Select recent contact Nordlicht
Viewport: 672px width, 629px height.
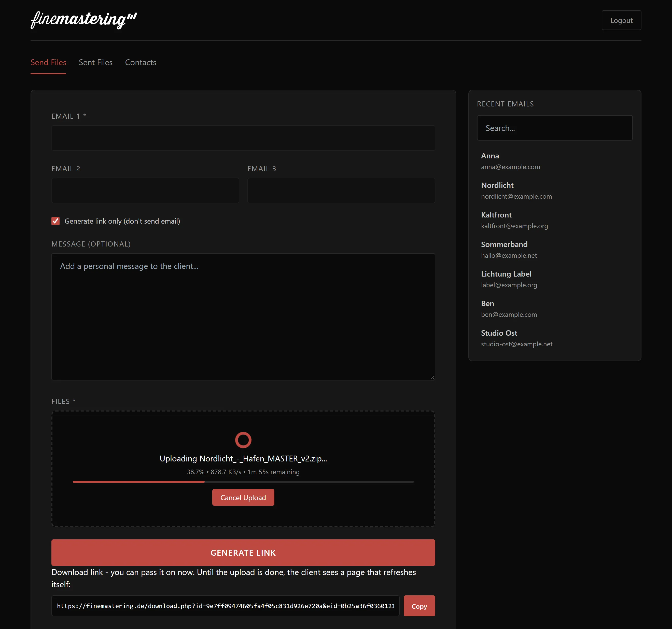coord(554,190)
